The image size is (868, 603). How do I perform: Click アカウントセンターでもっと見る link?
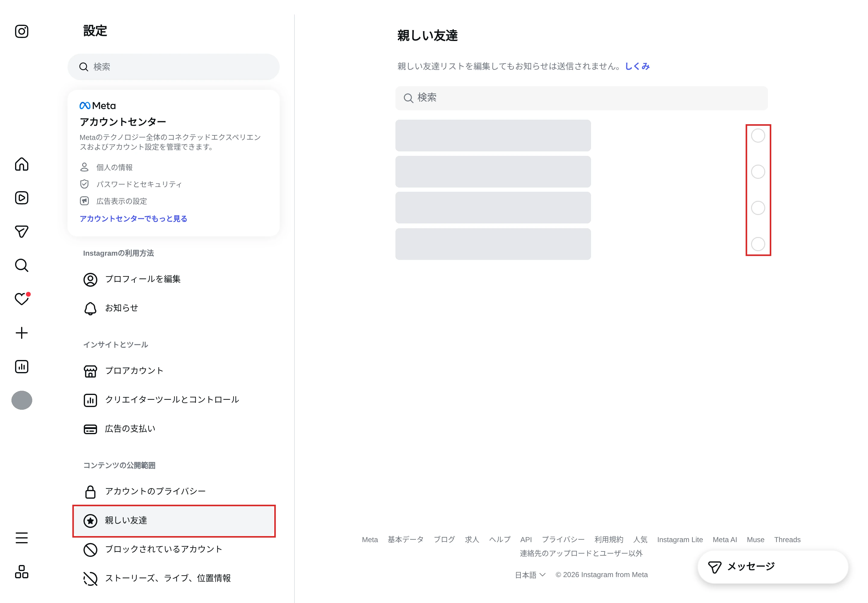133,219
